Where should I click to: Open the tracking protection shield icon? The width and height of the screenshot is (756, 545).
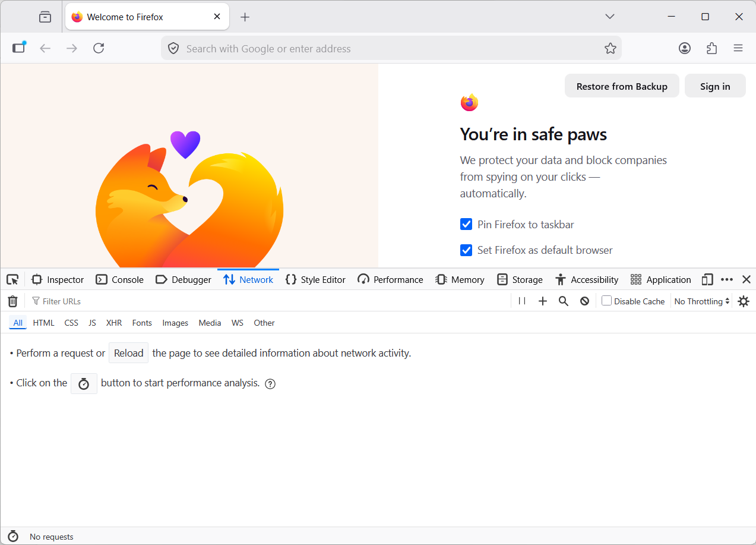173,49
